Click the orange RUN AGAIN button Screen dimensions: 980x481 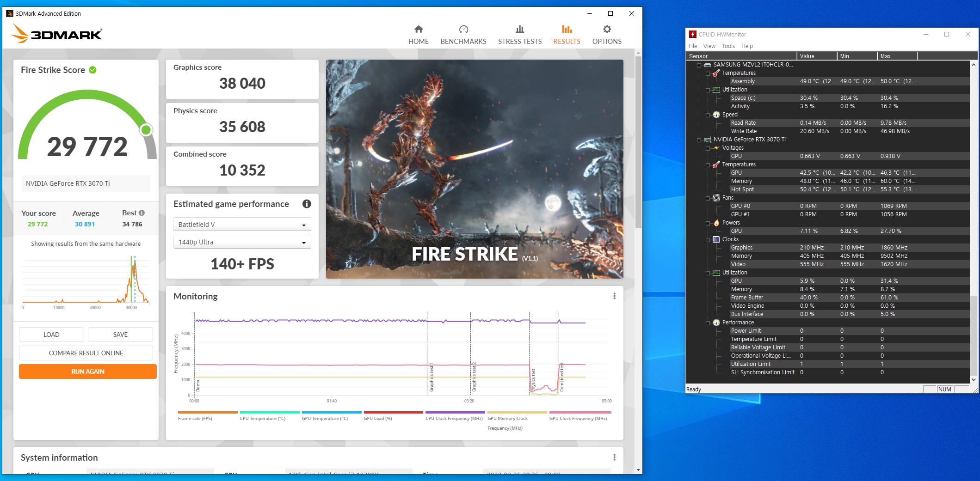(88, 371)
